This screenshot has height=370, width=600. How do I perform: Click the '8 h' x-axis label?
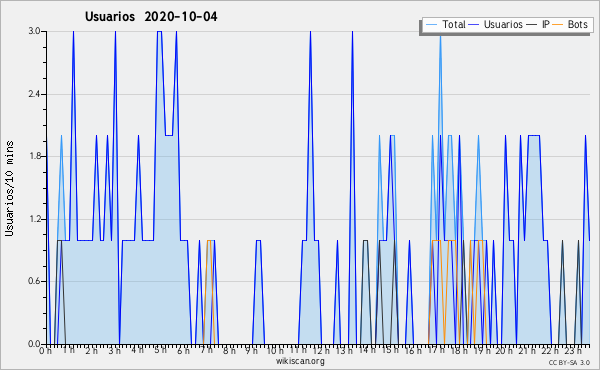click(x=230, y=351)
